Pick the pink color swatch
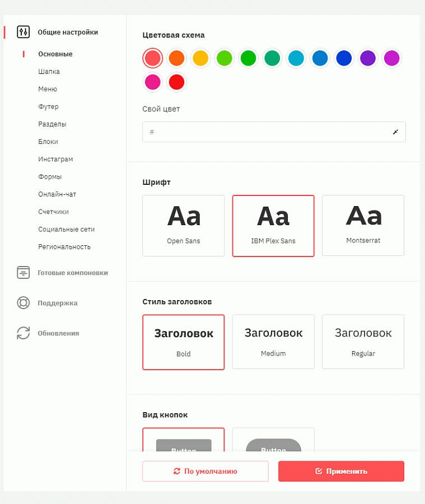The image size is (425, 504). (x=153, y=82)
